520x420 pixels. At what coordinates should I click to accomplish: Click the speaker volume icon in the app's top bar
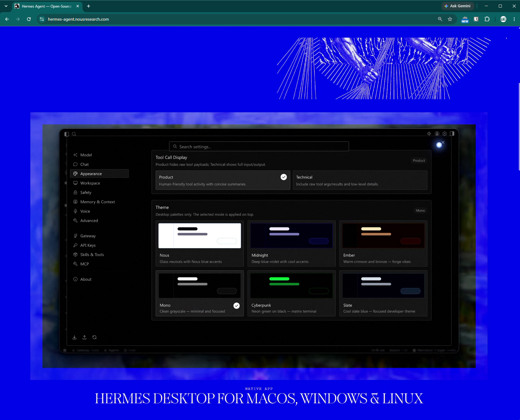pyautogui.click(x=429, y=134)
